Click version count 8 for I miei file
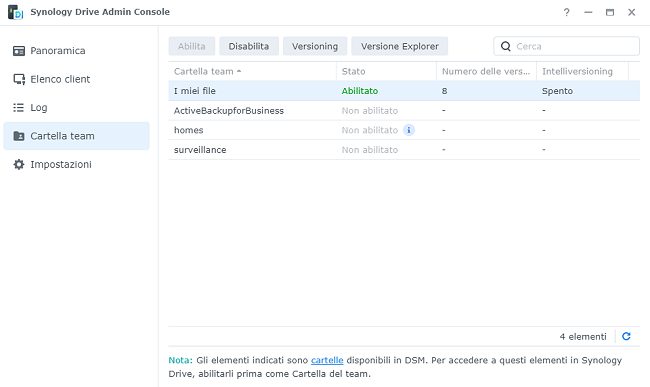This screenshot has width=650, height=387. pos(444,91)
